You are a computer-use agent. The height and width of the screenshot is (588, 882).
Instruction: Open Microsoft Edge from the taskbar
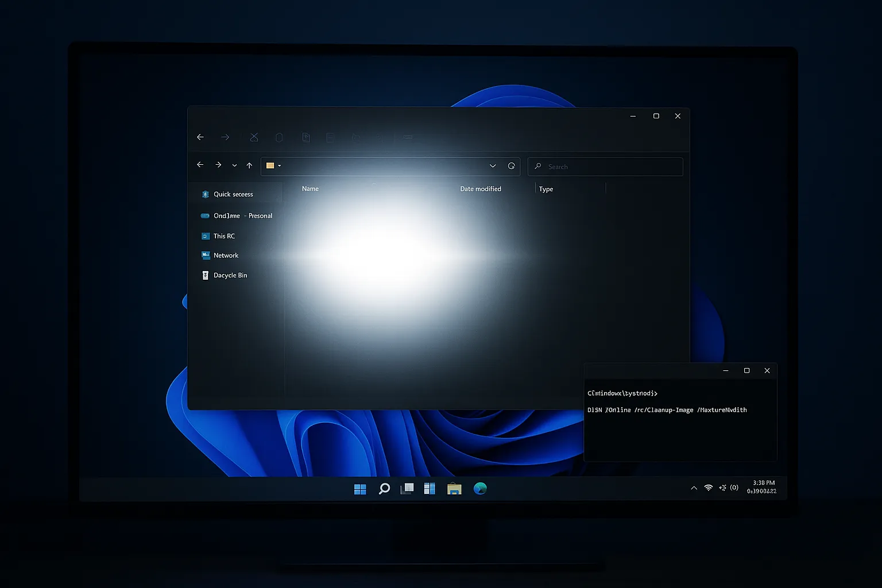pos(480,488)
